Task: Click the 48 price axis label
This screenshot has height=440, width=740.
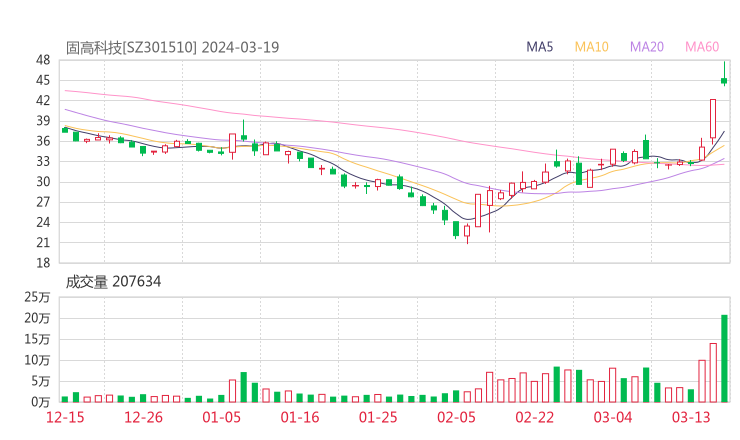Action: click(x=43, y=60)
